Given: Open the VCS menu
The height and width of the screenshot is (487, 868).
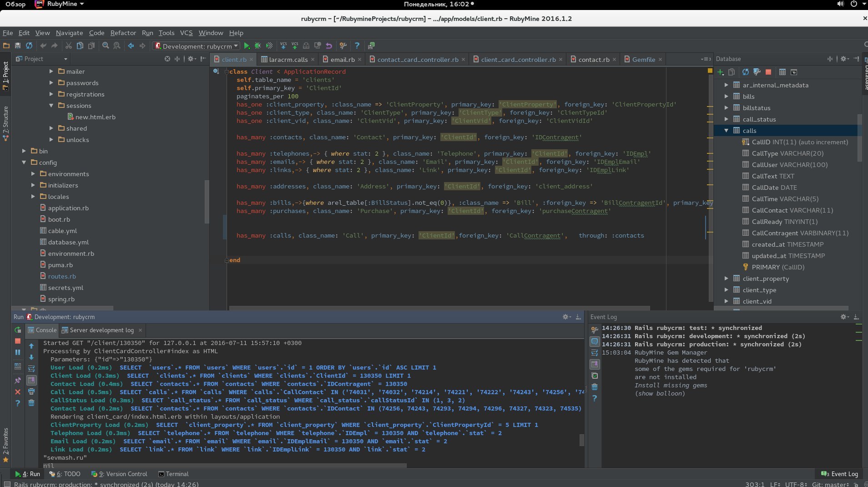Looking at the screenshot, I should (x=186, y=33).
